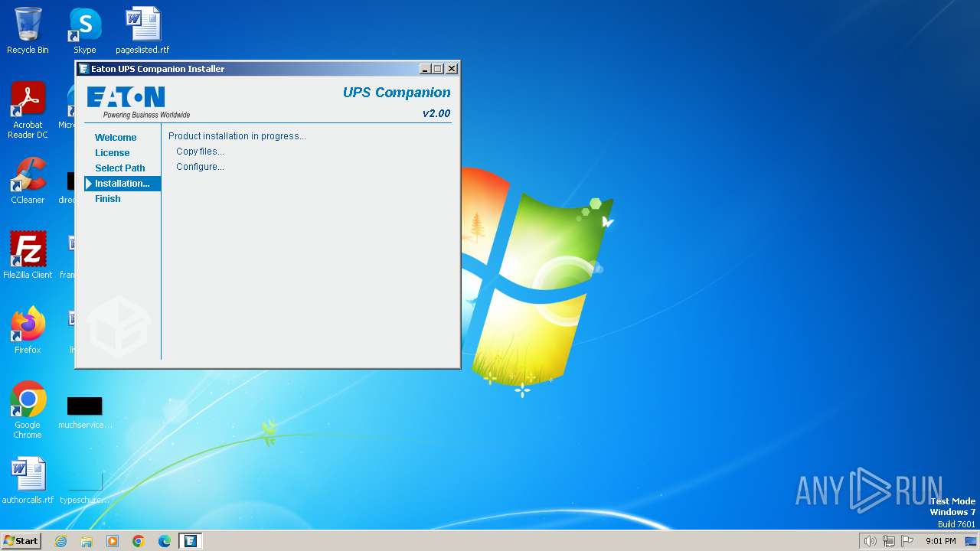This screenshot has height=551, width=980.
Task: Select the Welcome step in the installer
Action: pyautogui.click(x=116, y=138)
